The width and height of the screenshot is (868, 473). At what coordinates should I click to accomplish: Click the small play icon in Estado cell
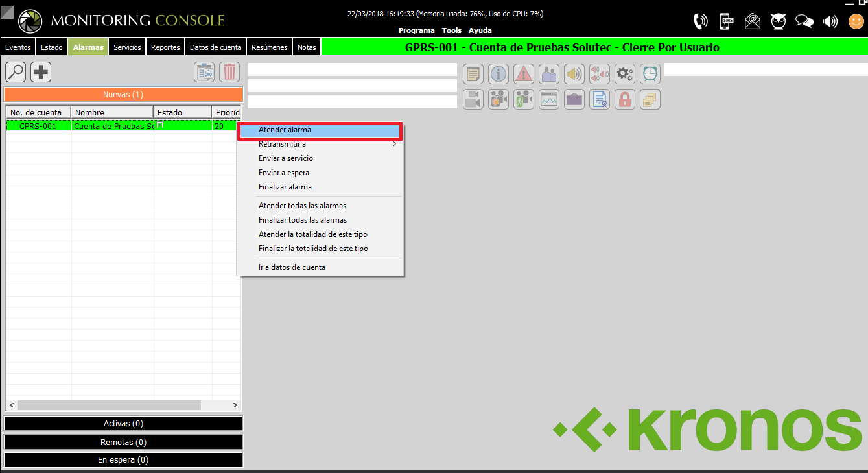[x=160, y=125]
